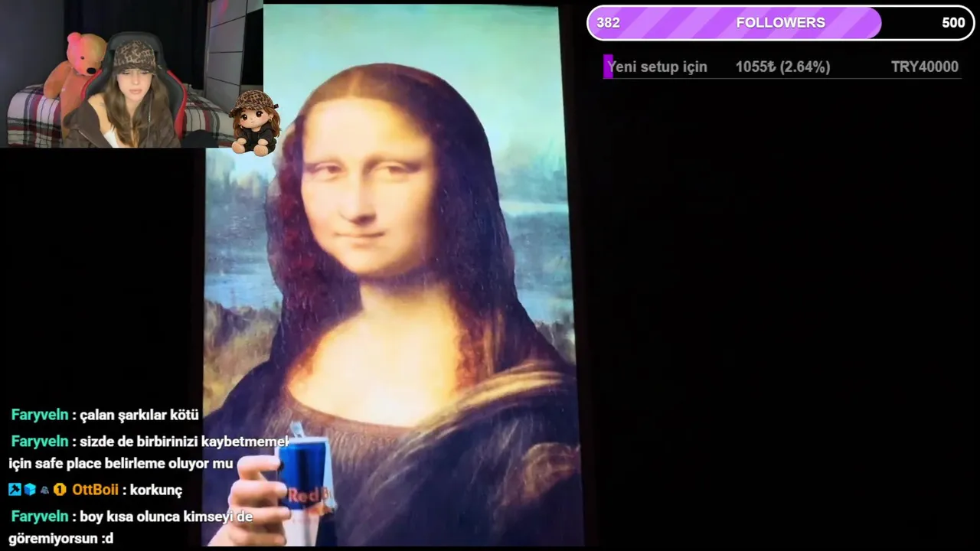Viewport: 980px width, 551px height.
Task: Click the 'Yeni setup için' label
Action: [657, 67]
